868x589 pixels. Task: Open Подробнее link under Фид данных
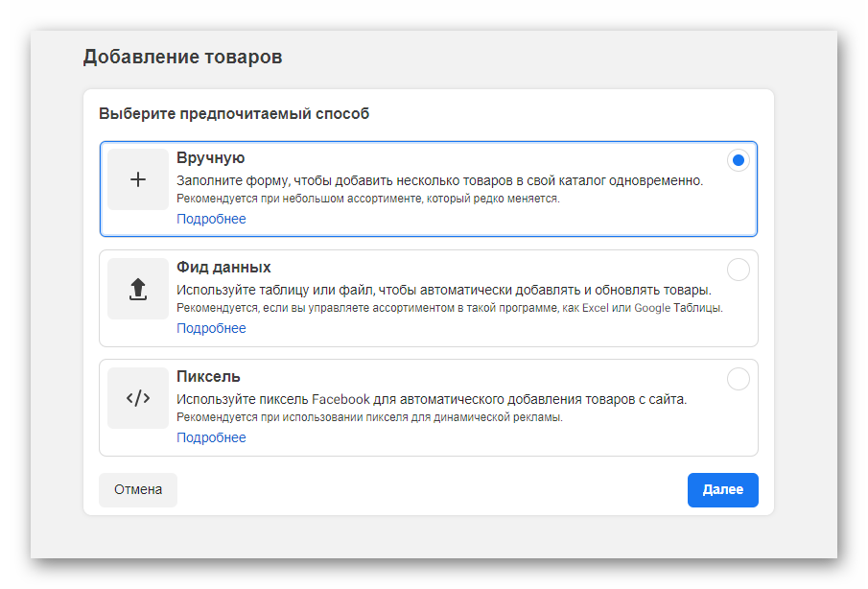coord(211,328)
